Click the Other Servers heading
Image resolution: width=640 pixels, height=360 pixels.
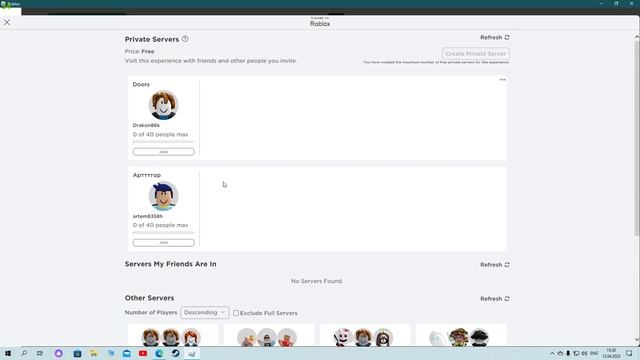[149, 298]
